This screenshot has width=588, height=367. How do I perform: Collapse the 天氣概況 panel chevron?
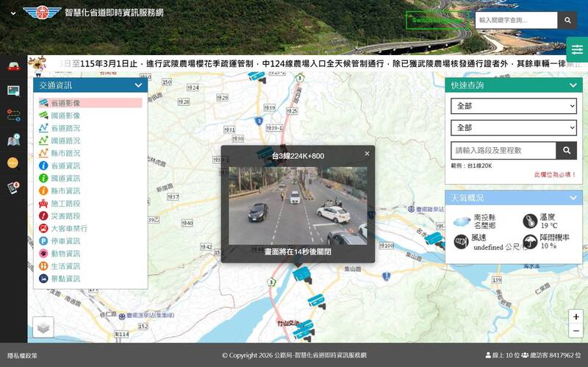pyautogui.click(x=573, y=198)
